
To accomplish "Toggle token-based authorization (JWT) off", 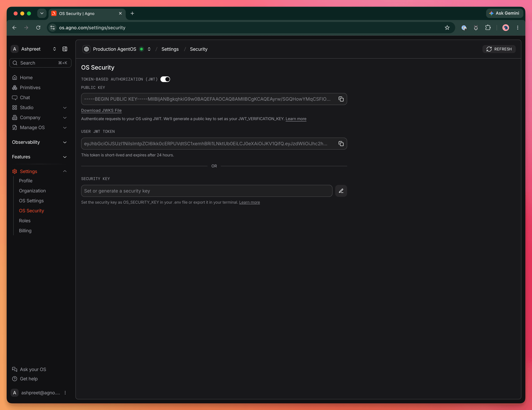I will tap(165, 79).
